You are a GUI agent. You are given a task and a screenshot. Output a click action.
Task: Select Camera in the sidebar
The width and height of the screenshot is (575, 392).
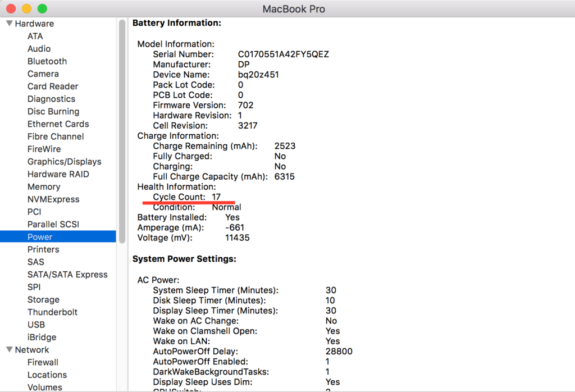tap(43, 74)
